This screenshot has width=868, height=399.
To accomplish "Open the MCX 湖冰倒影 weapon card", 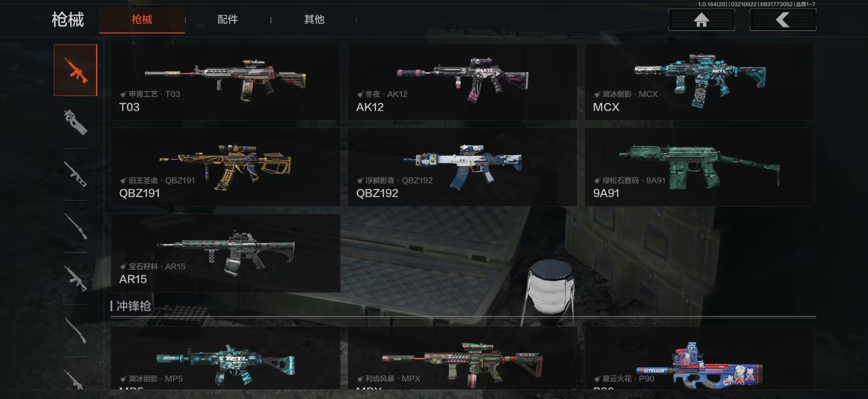I will (x=699, y=82).
